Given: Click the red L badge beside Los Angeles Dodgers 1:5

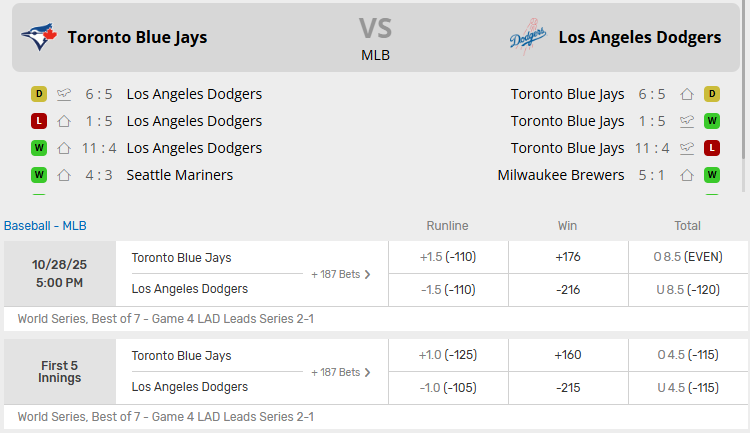Looking at the screenshot, I should 39,121.
